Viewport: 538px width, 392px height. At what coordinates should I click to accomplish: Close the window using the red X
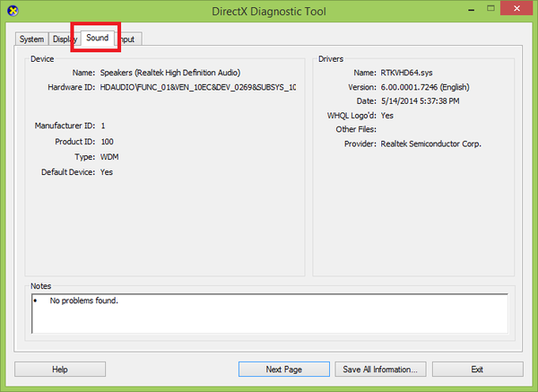coord(516,8)
